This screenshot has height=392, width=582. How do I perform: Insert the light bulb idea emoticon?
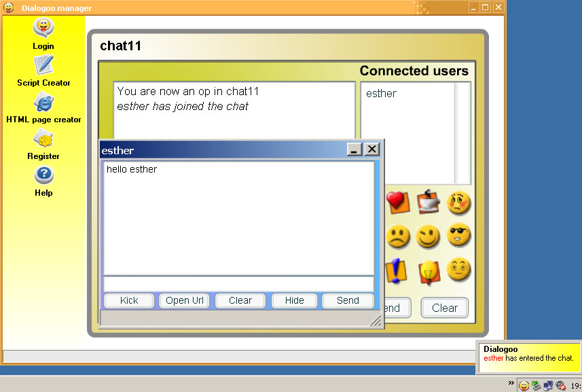click(429, 272)
